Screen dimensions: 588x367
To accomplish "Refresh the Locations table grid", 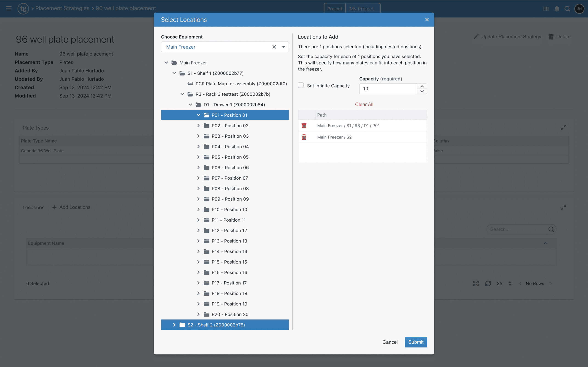I will 488,283.
